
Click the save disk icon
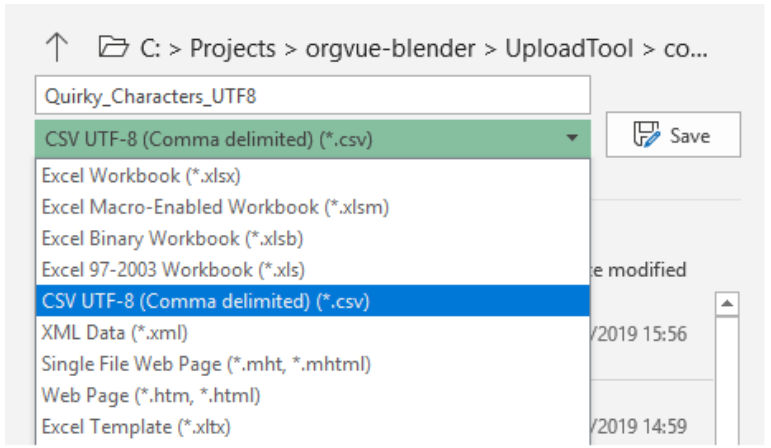[x=646, y=135]
